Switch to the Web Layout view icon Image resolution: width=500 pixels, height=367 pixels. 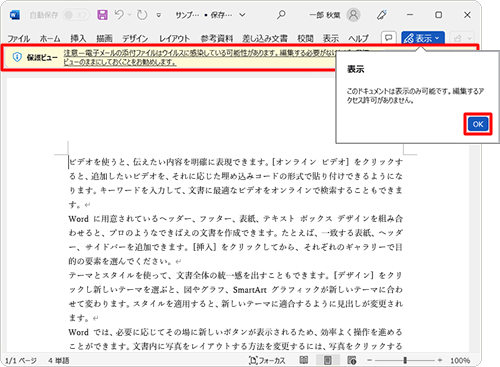tap(351, 360)
